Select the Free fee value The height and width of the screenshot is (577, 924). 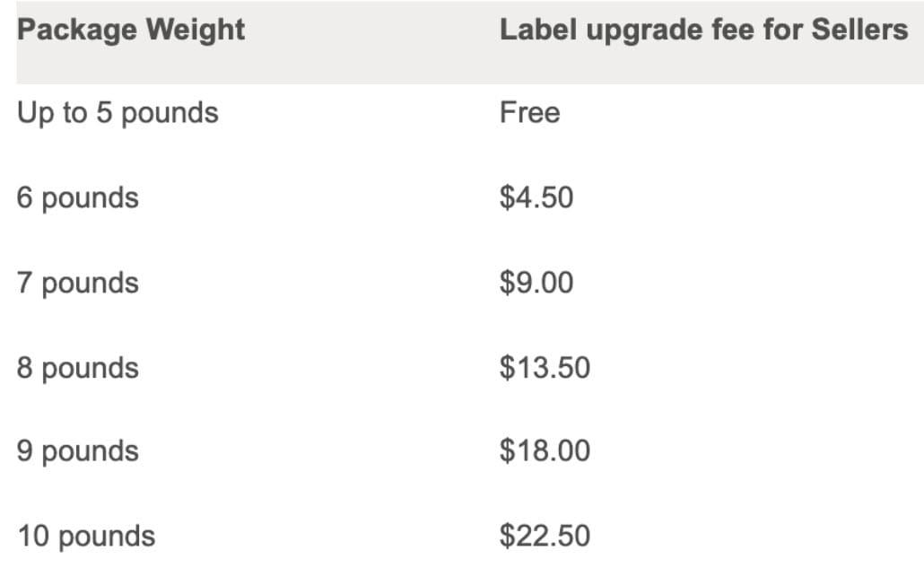pos(529,113)
